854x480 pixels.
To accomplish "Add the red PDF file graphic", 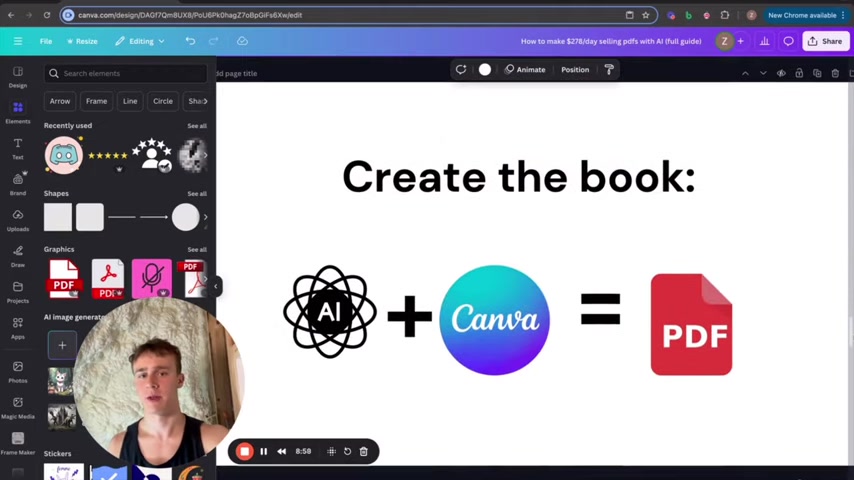I will pyautogui.click(x=64, y=279).
